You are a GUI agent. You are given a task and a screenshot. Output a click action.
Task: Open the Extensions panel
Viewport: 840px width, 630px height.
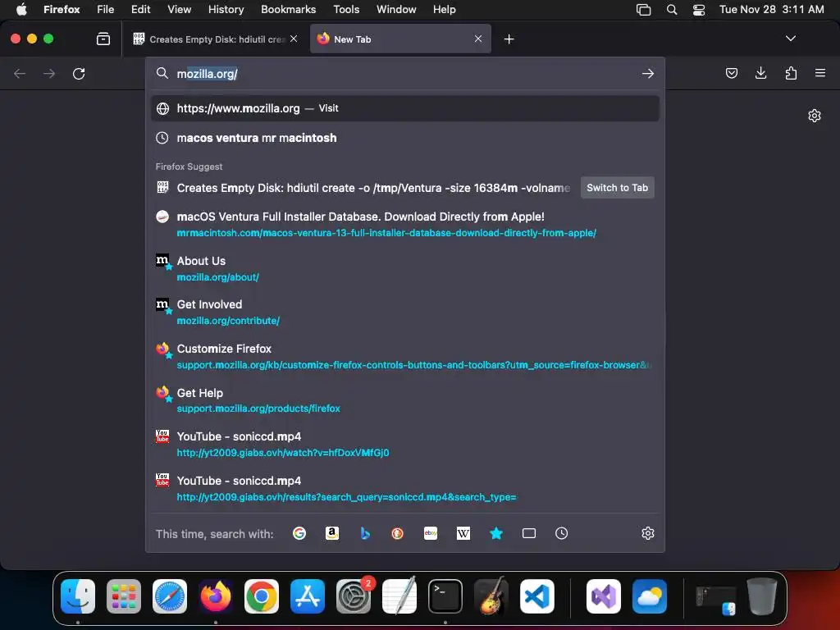791,73
